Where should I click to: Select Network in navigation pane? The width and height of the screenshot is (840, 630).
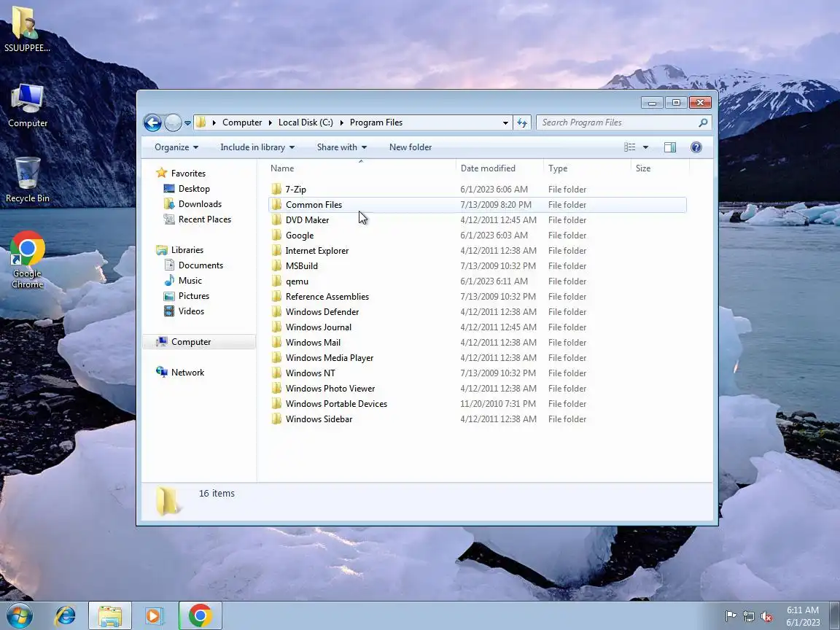pyautogui.click(x=187, y=373)
